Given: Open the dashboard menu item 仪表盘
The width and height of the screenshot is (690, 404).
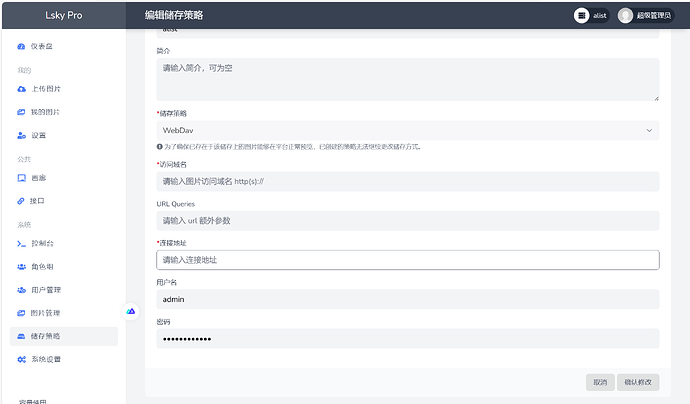Looking at the screenshot, I should [x=64, y=47].
